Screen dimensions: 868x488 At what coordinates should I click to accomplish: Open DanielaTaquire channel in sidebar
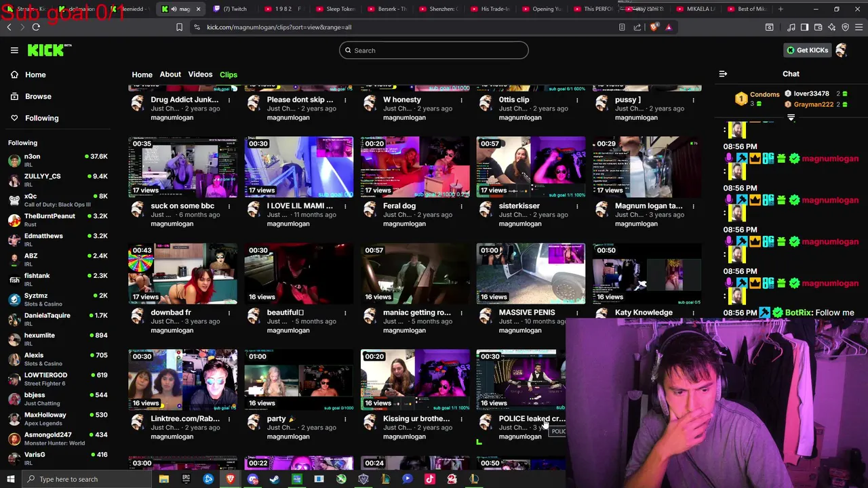(58, 319)
